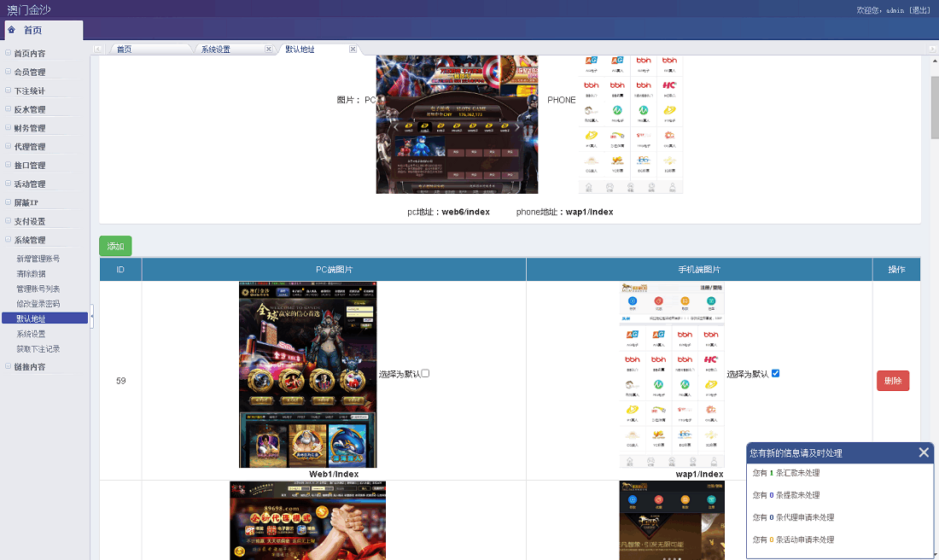The height and width of the screenshot is (560, 939).
Task: Collapse the sidebar using the splitter arrow
Action: coord(92,318)
